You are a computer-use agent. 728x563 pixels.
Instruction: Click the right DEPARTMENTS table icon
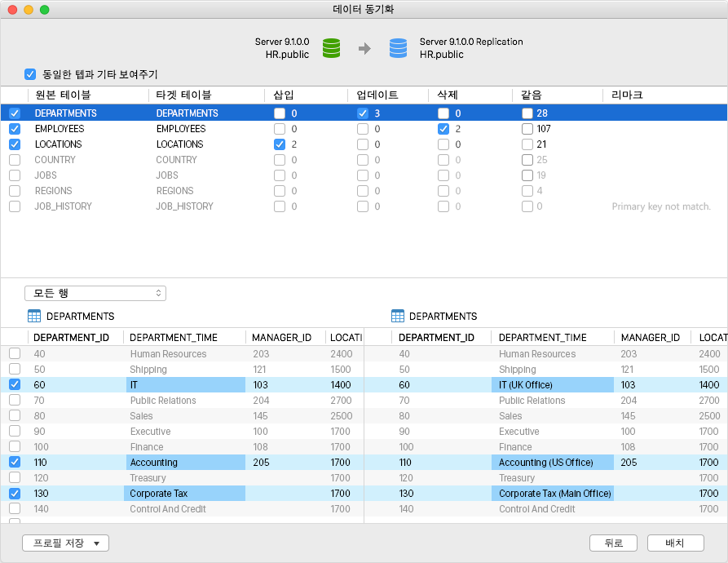click(398, 316)
